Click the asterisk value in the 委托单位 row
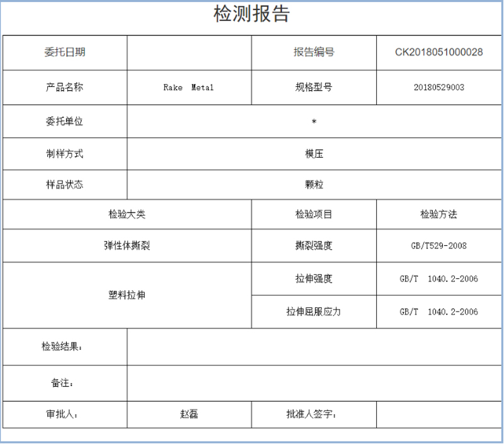The width and height of the screenshot is (504, 444). 314,122
